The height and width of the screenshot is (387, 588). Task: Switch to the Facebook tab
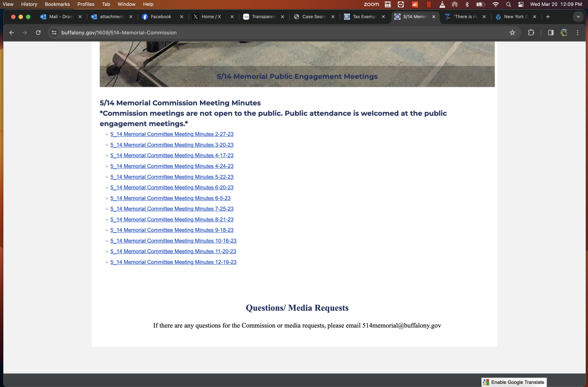tap(160, 17)
